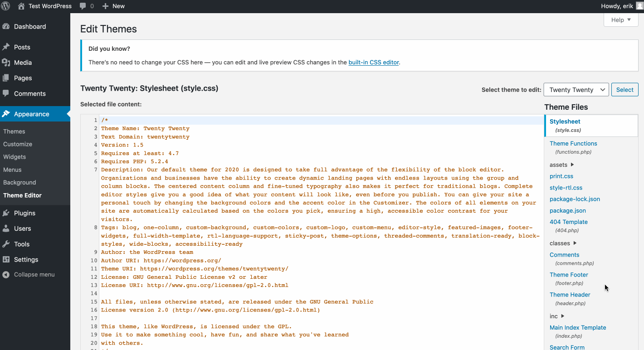Click the user avatar in the admin bar
644x350 pixels.
[x=639, y=6]
